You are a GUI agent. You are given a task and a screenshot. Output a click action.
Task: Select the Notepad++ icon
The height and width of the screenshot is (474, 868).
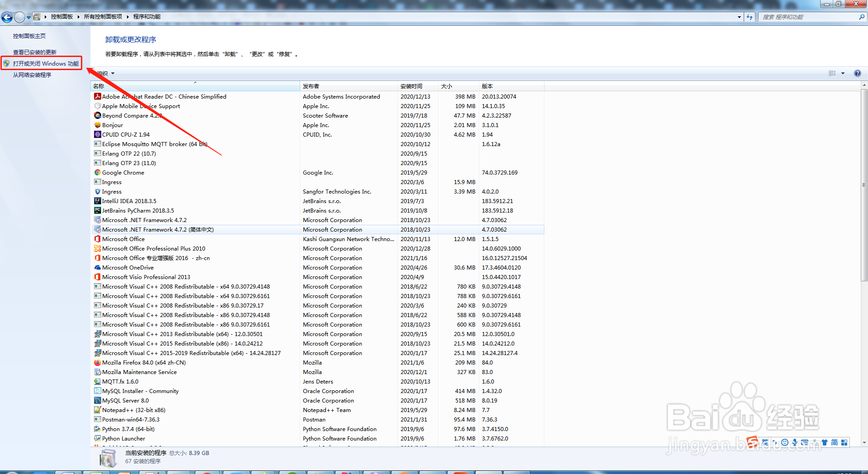[x=97, y=410]
